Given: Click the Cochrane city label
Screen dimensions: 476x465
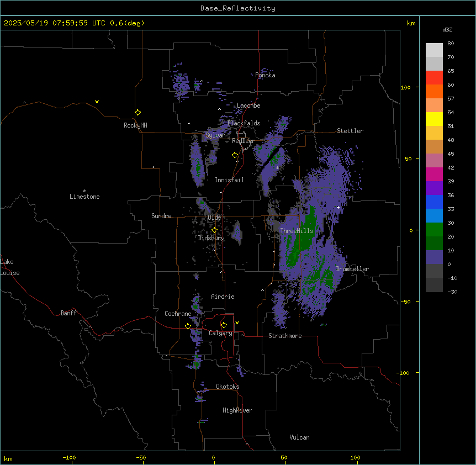Looking at the screenshot, I should pyautogui.click(x=178, y=314).
